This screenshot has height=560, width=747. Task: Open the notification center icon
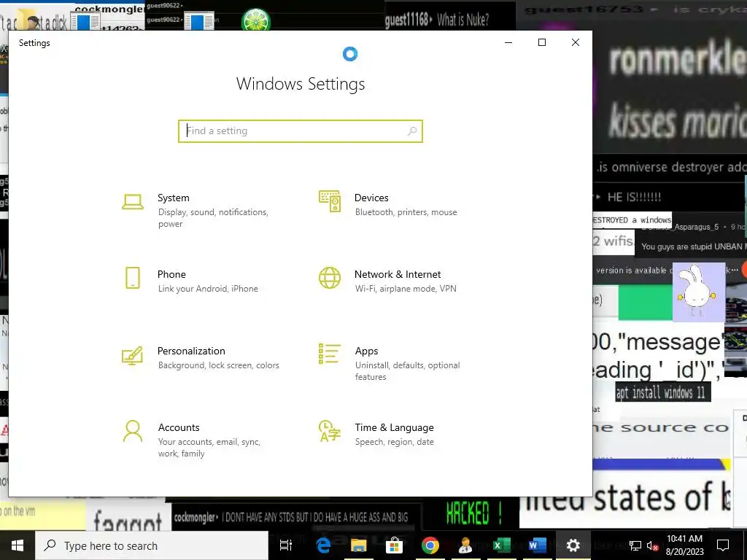[723, 545]
